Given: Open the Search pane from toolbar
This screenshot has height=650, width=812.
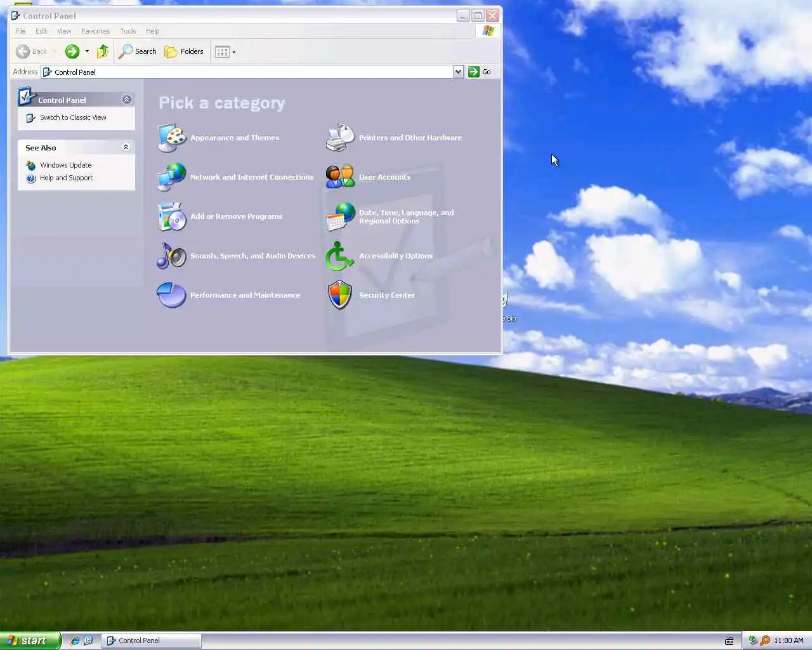Looking at the screenshot, I should click(x=138, y=51).
